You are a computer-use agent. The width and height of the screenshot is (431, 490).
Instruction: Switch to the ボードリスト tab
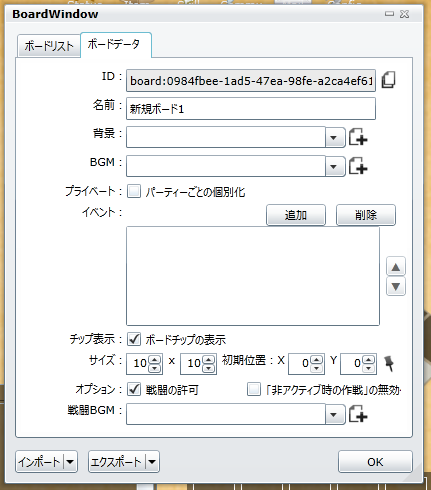(x=49, y=46)
